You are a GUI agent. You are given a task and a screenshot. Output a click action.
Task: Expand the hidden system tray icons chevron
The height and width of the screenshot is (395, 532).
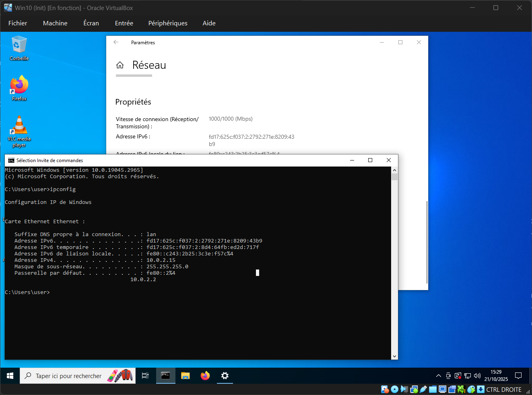438,376
